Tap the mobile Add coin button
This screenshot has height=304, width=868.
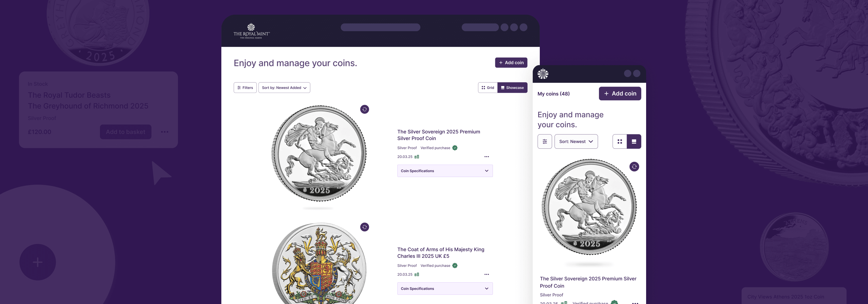[620, 94]
